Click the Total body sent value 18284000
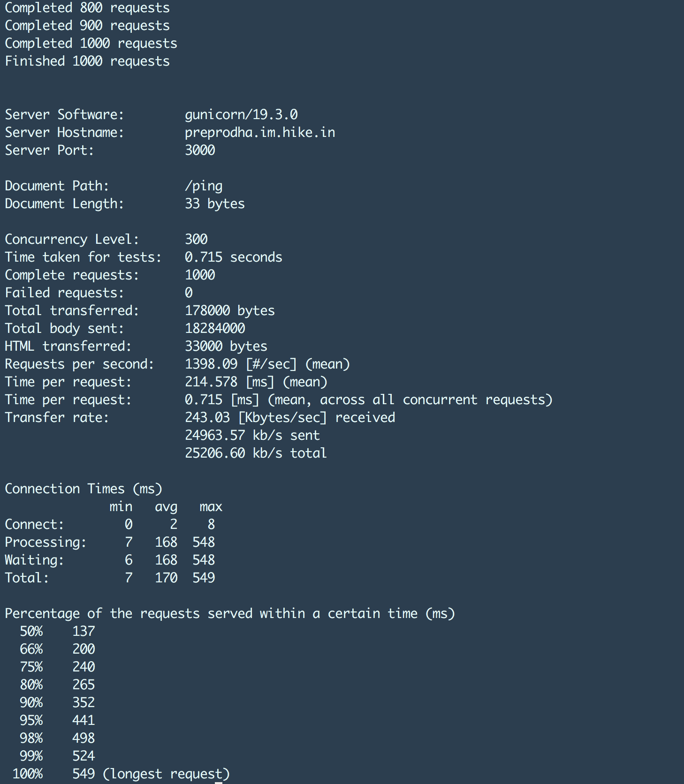Screen dimensions: 684x784 tap(215, 329)
